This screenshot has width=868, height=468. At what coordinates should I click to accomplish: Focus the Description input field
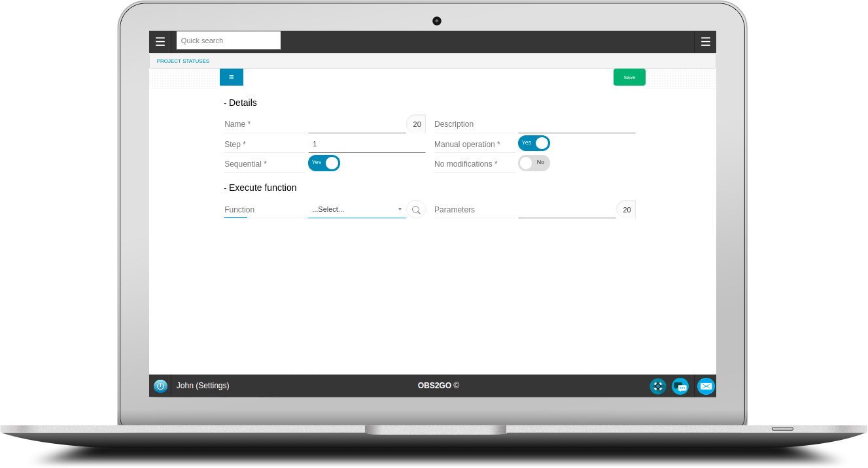click(576, 124)
